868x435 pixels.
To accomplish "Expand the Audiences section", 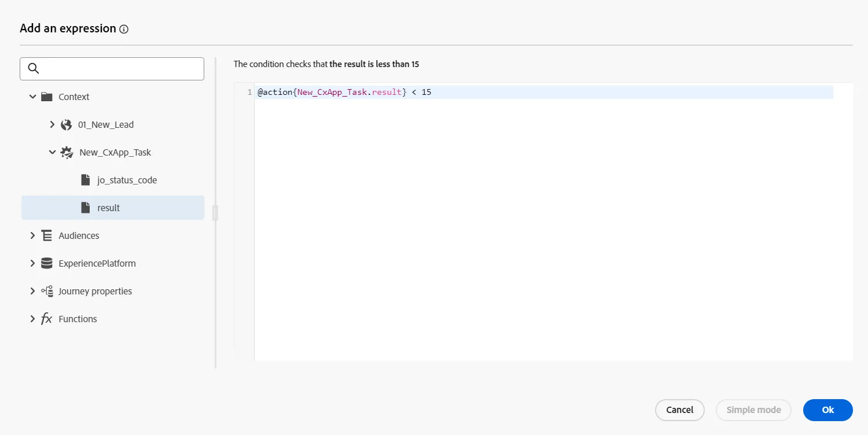I will pyautogui.click(x=32, y=235).
